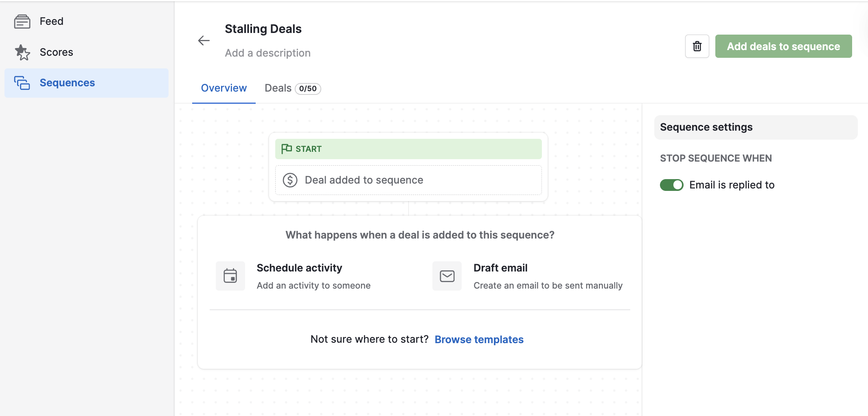Click the Sequence settings header

click(x=756, y=127)
